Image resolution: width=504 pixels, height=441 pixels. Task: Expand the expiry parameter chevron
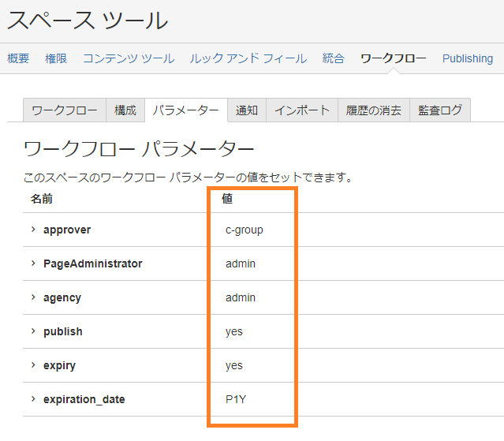pos(33,364)
